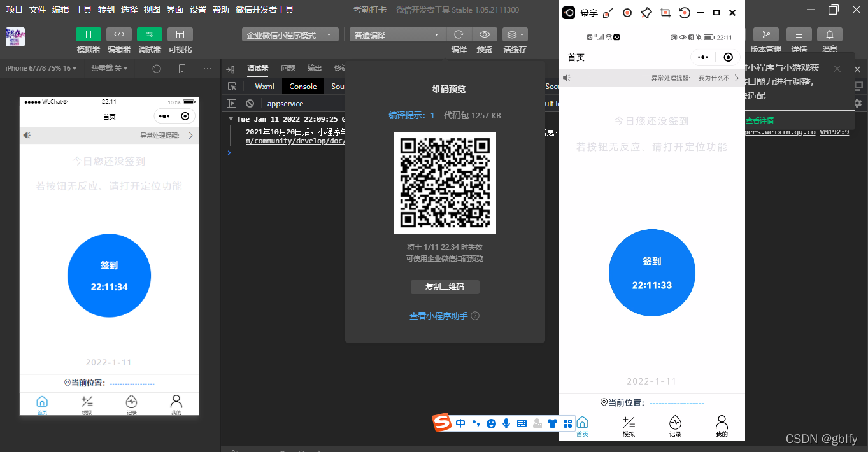Click the simulator phone device icon
The height and width of the screenshot is (452, 868).
tap(182, 69)
